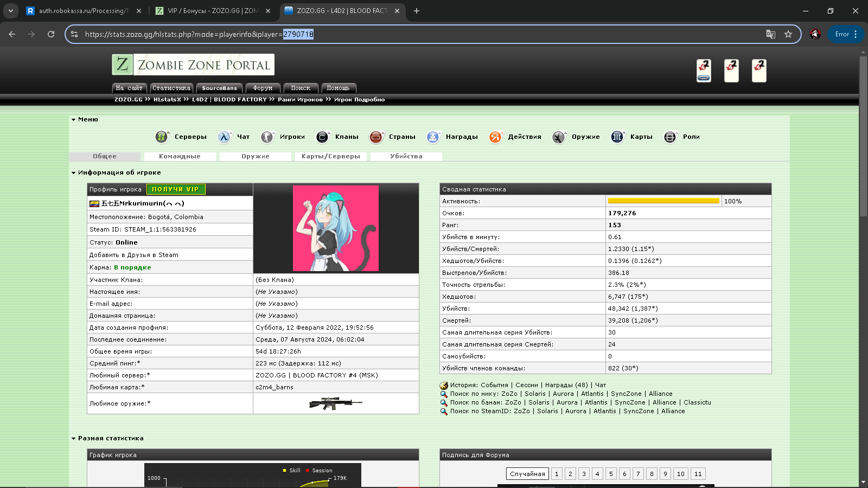
Task: Open the Игроки section icon
Action: (267, 137)
